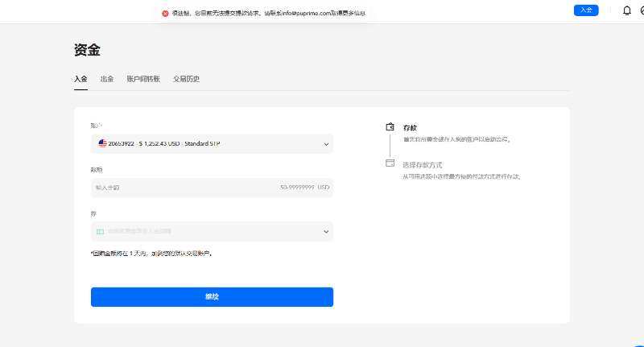Click the error message text in the banner
Screen dimensions: 644x347
[269, 13]
